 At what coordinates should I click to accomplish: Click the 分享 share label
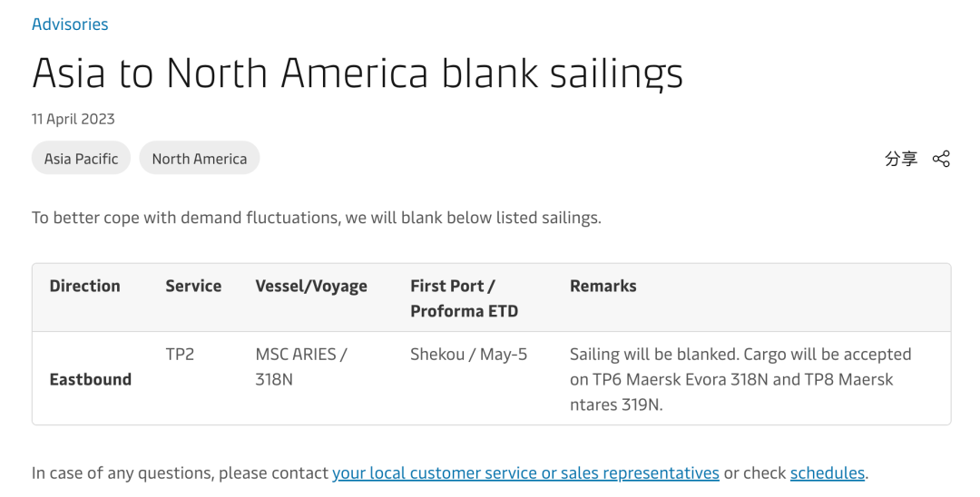tap(901, 159)
